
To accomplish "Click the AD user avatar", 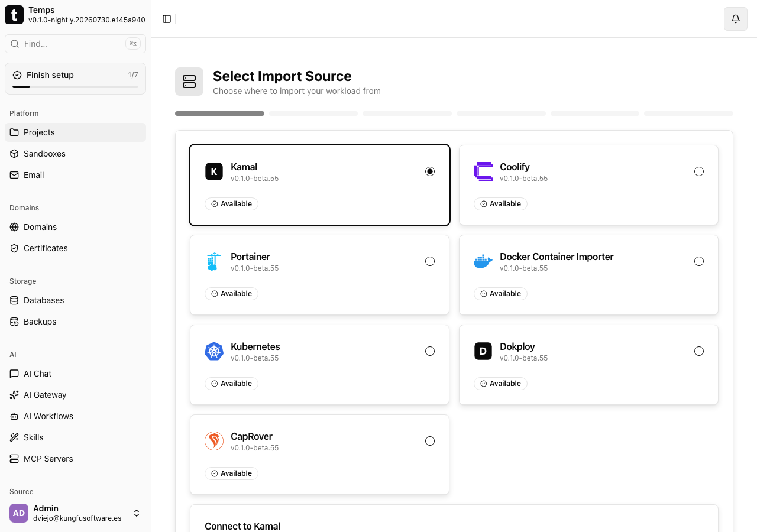I will tap(19, 513).
